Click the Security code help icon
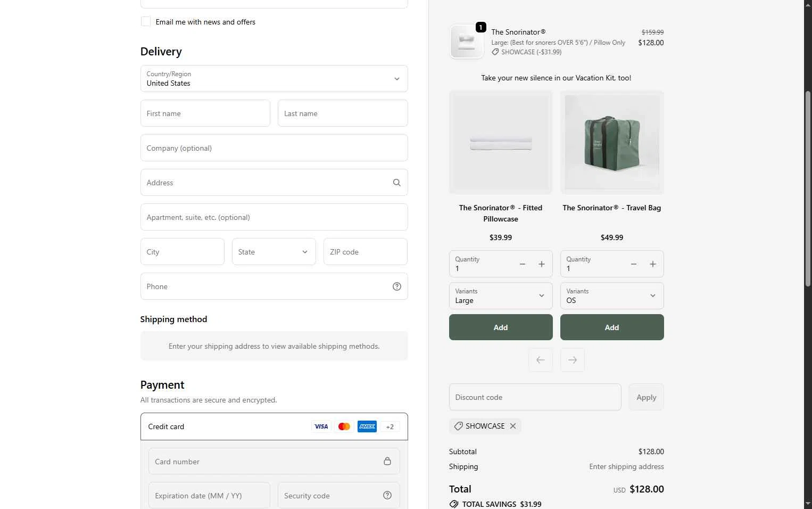The width and height of the screenshot is (812, 509). (x=387, y=495)
